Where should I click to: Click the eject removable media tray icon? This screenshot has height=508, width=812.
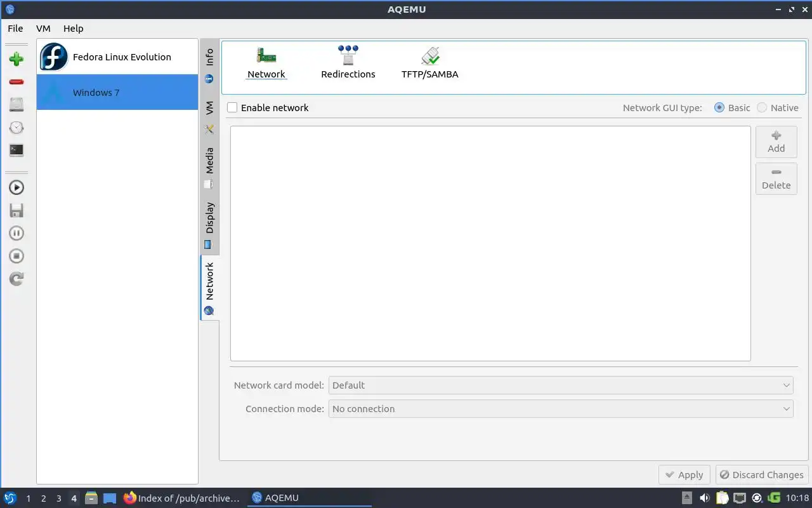(688, 498)
